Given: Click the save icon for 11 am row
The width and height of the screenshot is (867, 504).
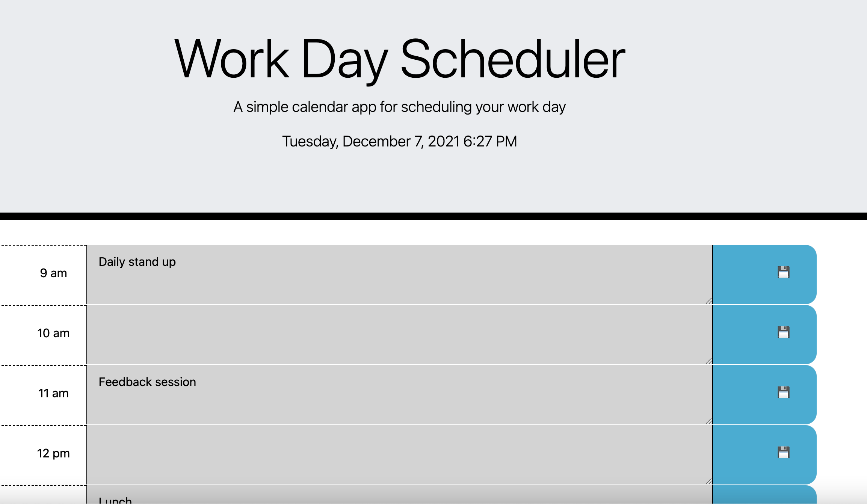Looking at the screenshot, I should [783, 393].
